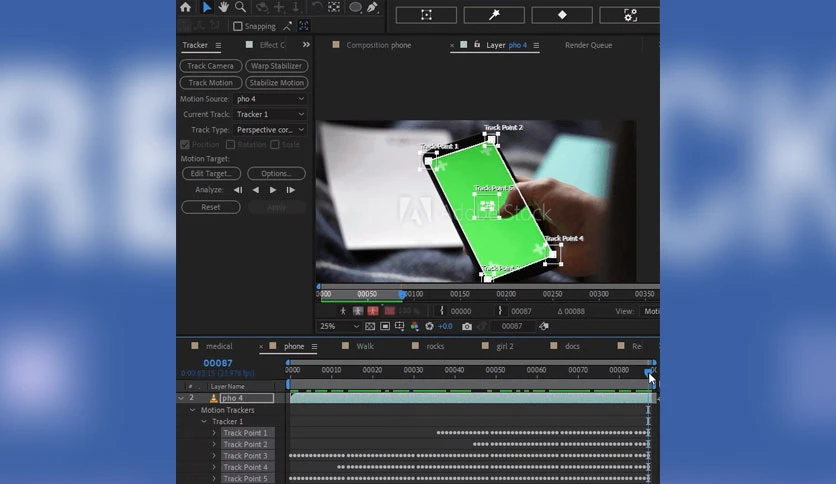Toggle the red Roto brush view button
836x484 pixels.
(x=373, y=311)
